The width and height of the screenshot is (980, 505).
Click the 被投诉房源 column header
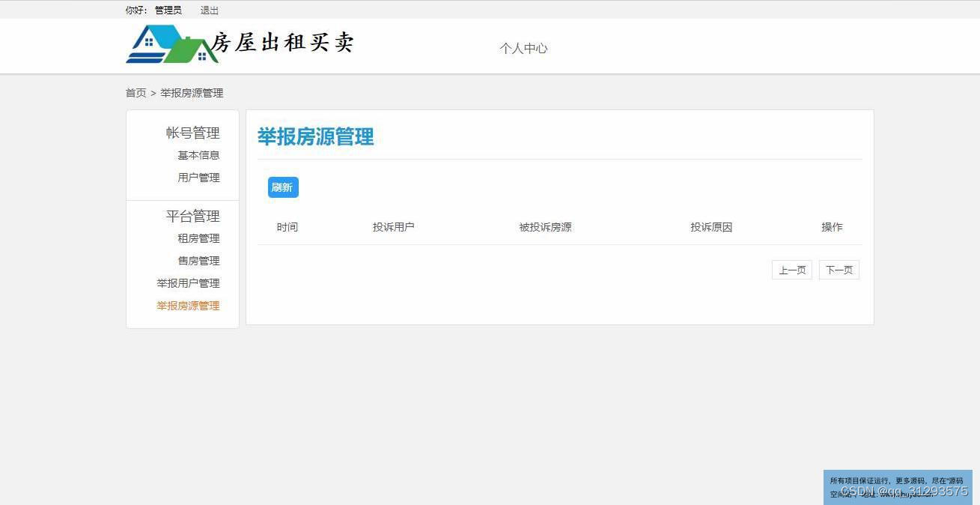pos(545,227)
